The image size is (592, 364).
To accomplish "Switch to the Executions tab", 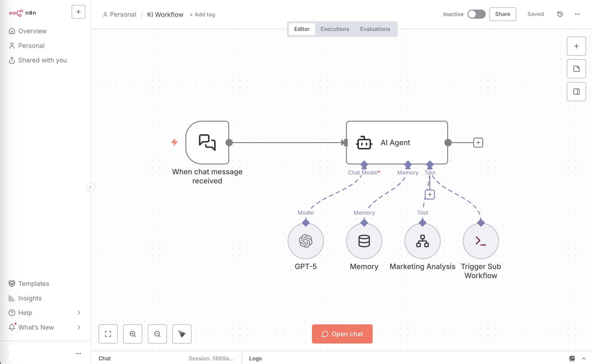I will 335,29.
